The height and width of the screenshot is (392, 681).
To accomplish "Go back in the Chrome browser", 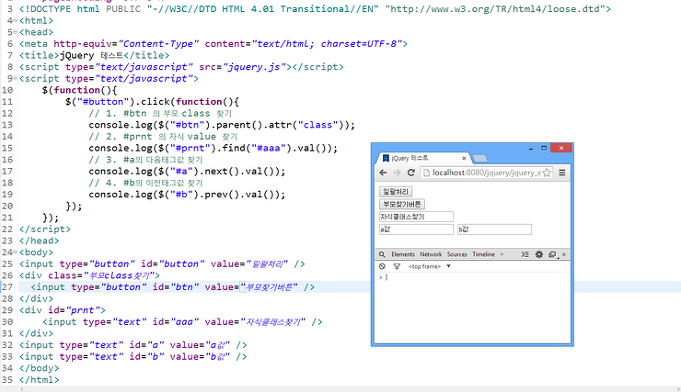I will pos(383,173).
